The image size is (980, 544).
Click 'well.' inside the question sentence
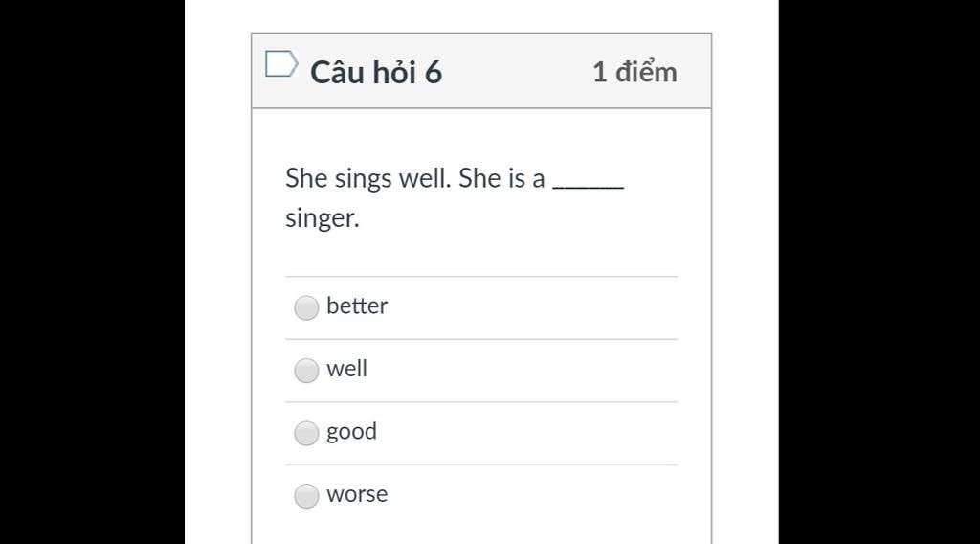coord(425,178)
